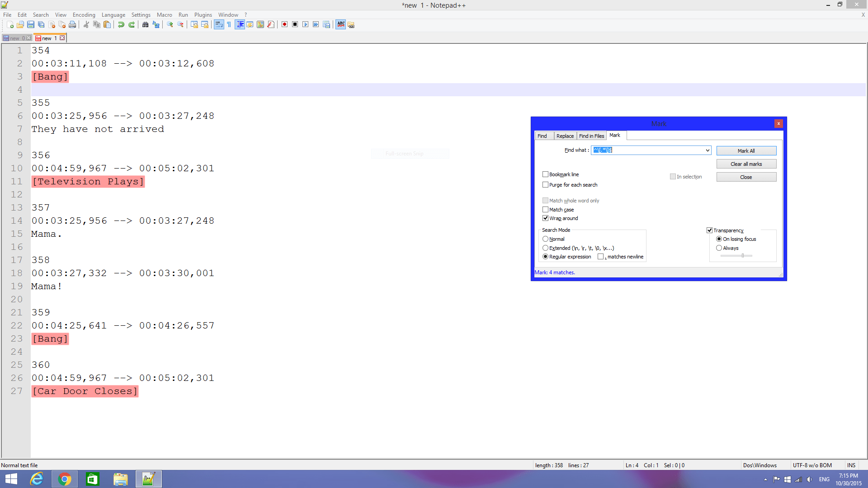868x488 pixels.
Task: Zoom in using the magnifier plus icon
Action: tap(170, 25)
